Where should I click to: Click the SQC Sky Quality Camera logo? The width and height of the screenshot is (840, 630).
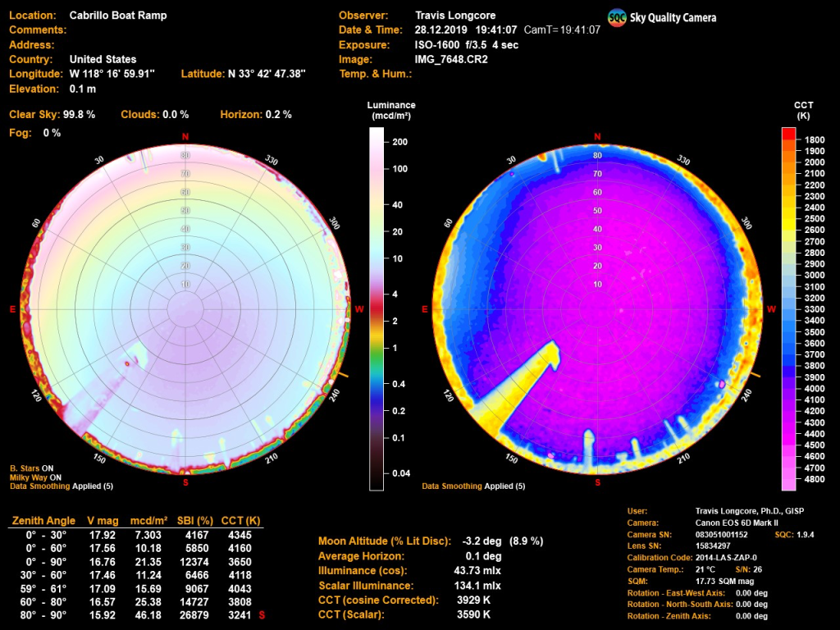point(661,17)
